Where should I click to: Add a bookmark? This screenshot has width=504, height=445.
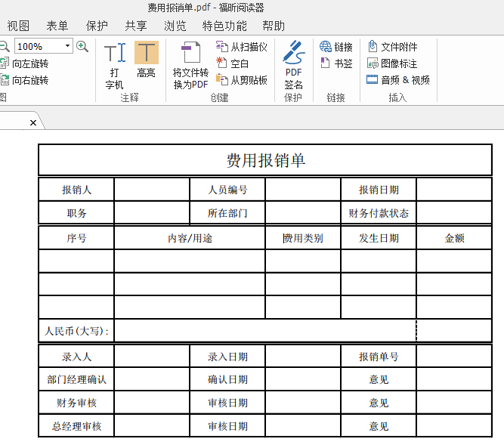point(336,63)
